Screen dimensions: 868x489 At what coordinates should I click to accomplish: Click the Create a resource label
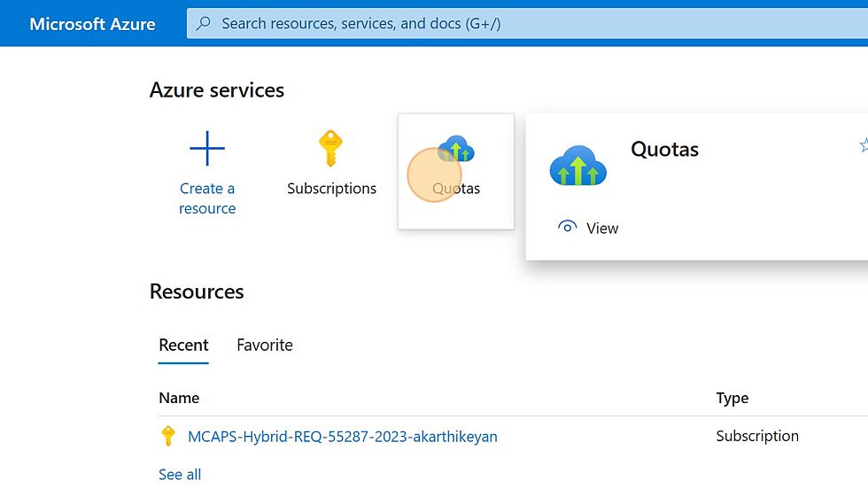click(x=207, y=198)
